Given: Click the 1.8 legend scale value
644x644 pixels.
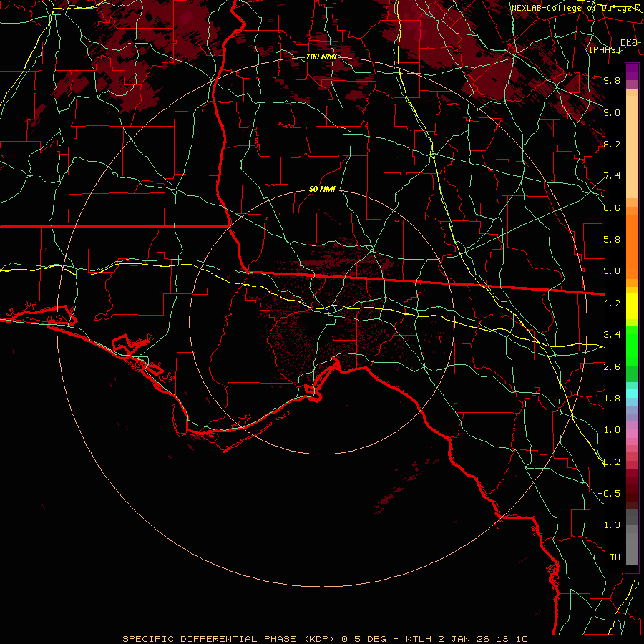Looking at the screenshot, I should pos(612,399).
